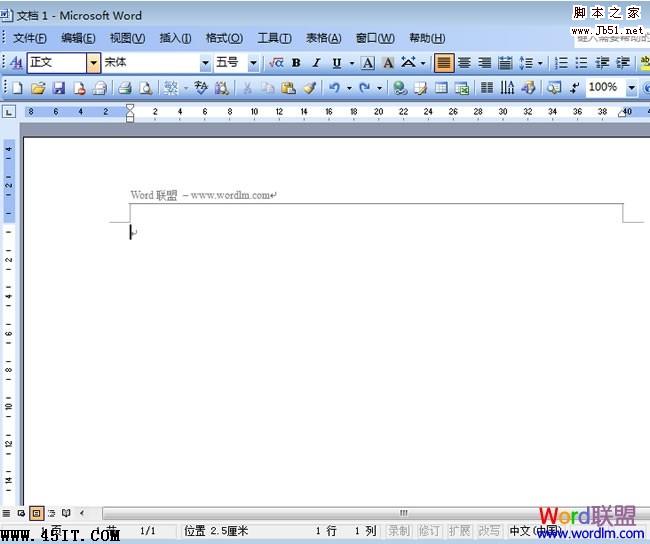
Task: Click the Insert Table icon
Action: (x=441, y=87)
